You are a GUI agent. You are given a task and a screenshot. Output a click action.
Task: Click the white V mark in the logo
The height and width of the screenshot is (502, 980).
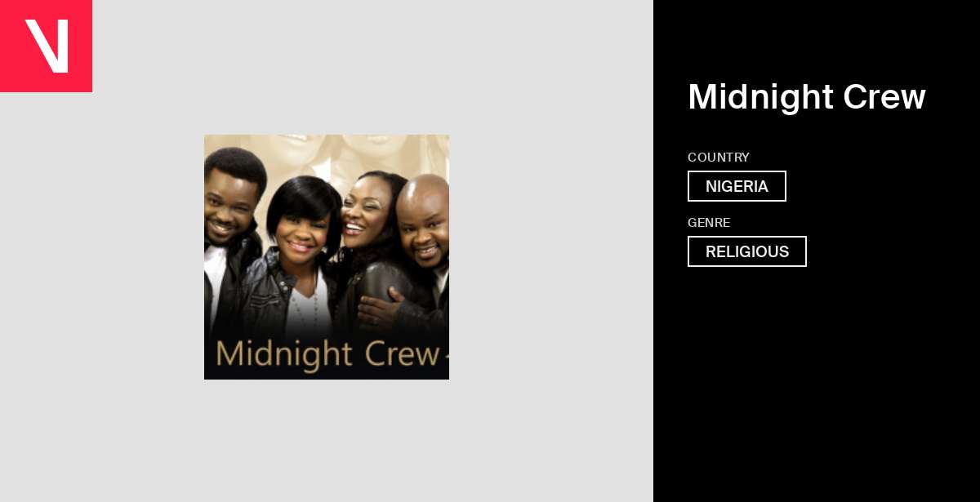pos(47,46)
